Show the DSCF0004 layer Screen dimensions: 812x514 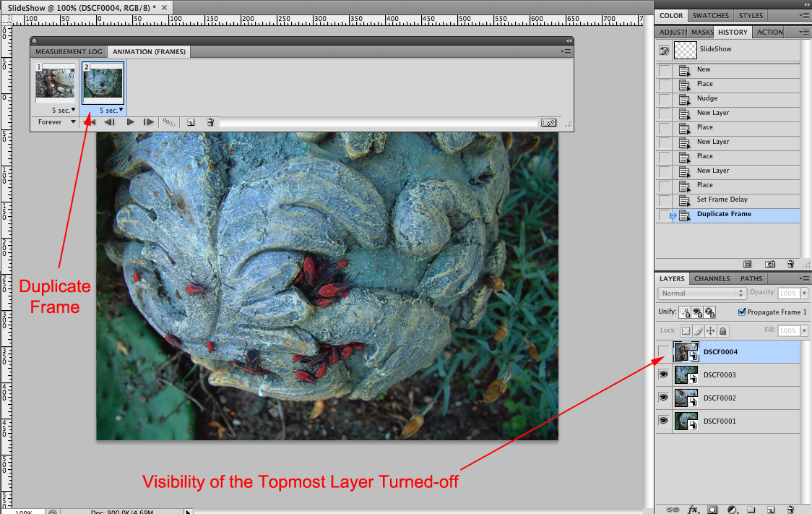(x=664, y=352)
